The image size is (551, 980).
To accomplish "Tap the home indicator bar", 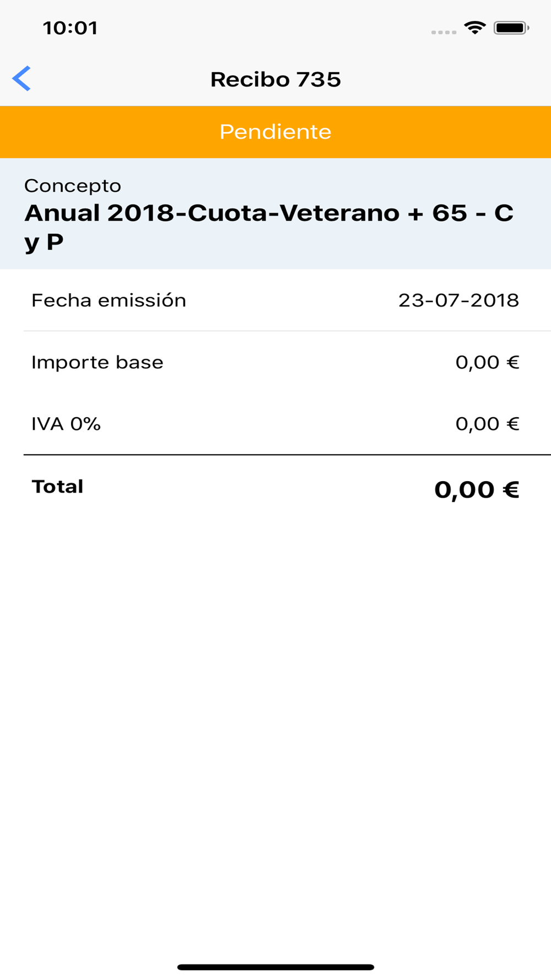I will [275, 967].
